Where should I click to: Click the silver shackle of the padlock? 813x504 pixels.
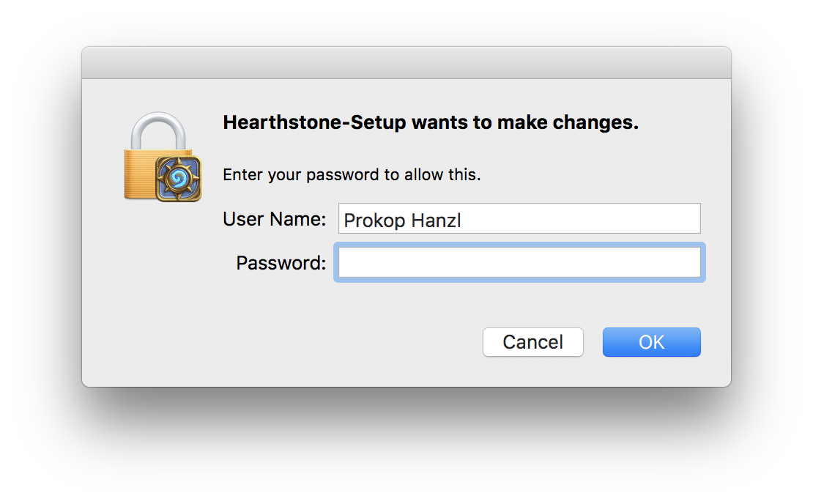(158, 130)
